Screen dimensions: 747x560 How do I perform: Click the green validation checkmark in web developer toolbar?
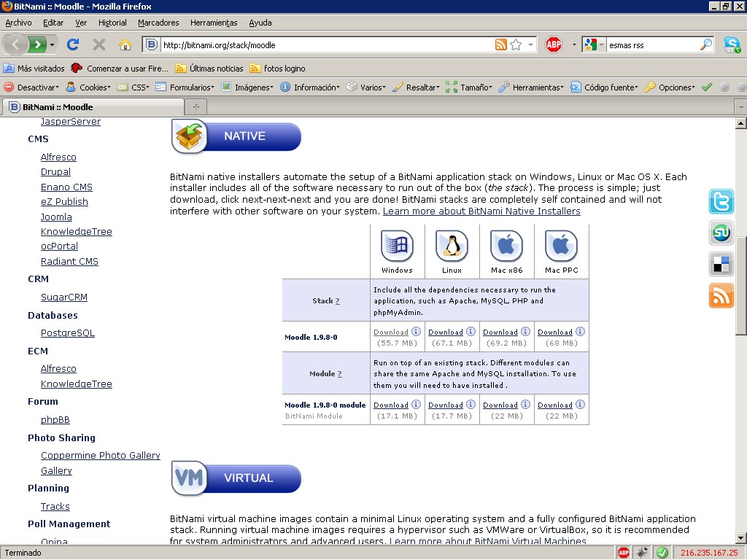707,87
